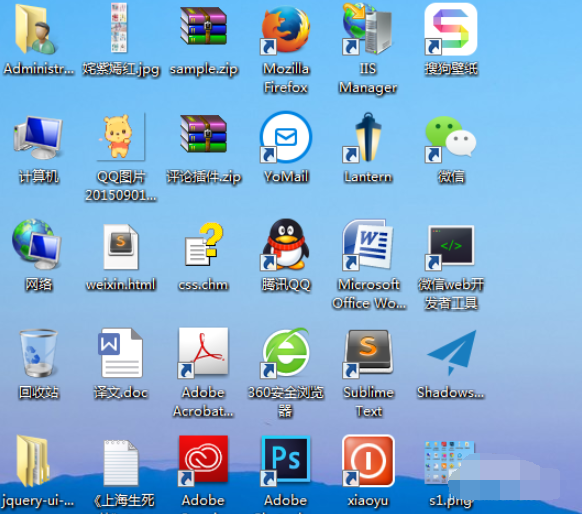The height and width of the screenshot is (514, 582).
Task: Launch Adobe Acrobat shortcut
Action: coord(203,353)
